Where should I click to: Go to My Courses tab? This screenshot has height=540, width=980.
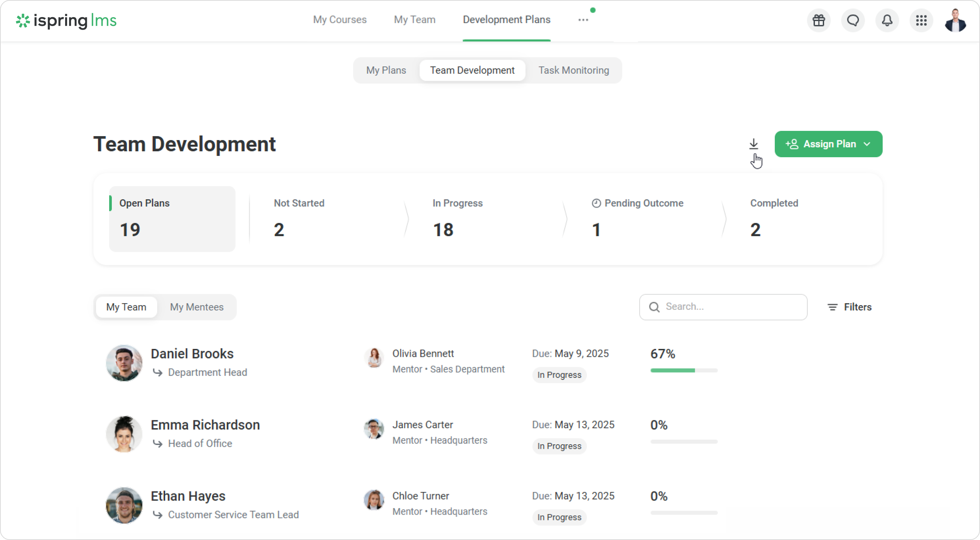[x=339, y=20]
